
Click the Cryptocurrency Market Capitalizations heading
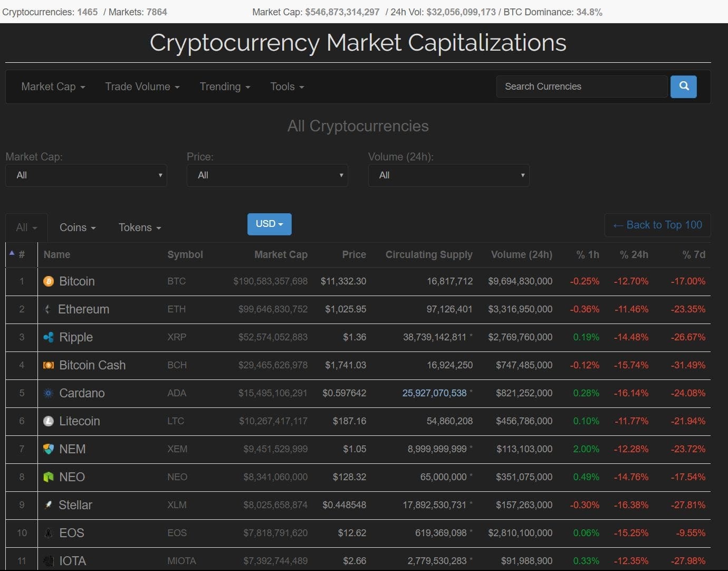(358, 43)
